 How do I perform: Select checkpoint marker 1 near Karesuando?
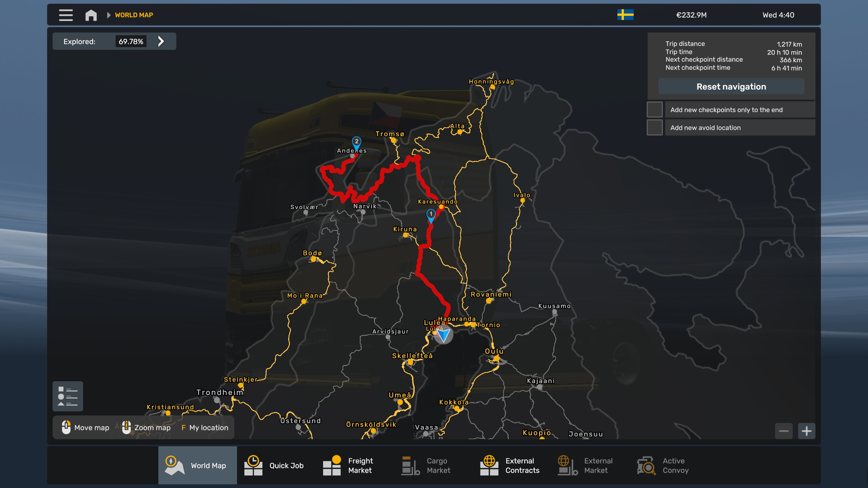(431, 215)
